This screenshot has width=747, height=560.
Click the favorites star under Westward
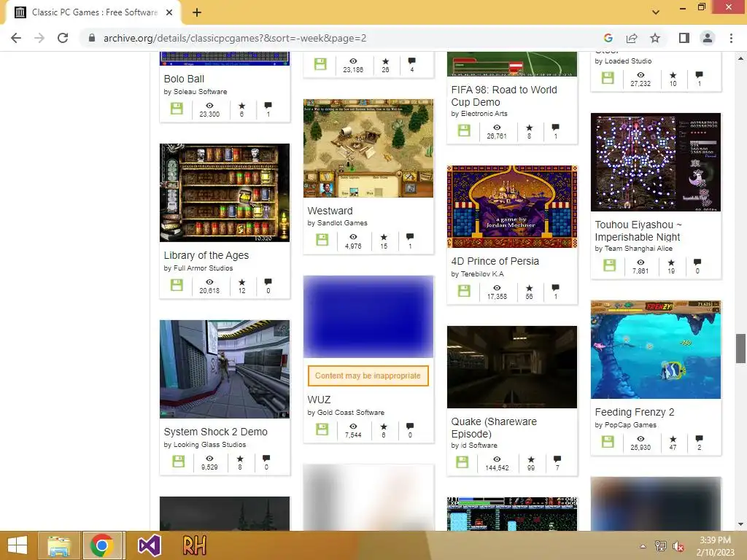(x=384, y=237)
